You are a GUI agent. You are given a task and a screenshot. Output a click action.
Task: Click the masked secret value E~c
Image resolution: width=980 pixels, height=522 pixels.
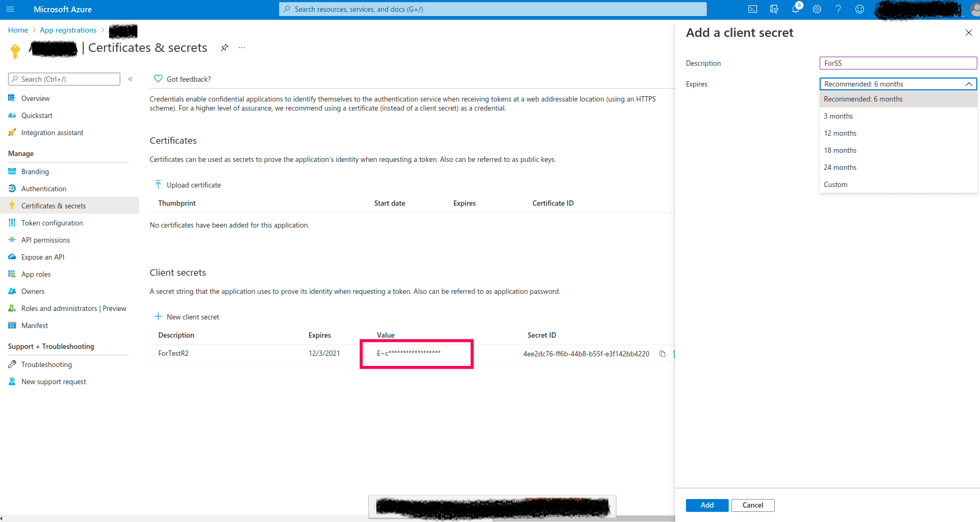pyautogui.click(x=409, y=353)
